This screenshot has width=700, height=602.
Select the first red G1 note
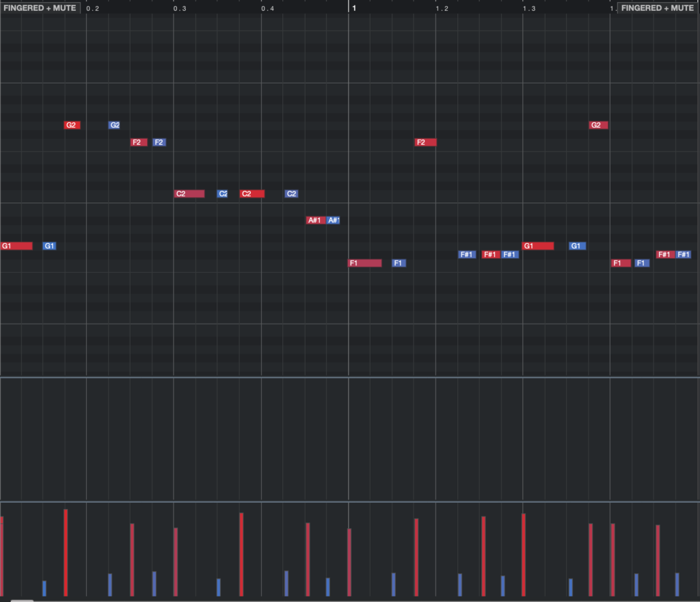tap(16, 246)
